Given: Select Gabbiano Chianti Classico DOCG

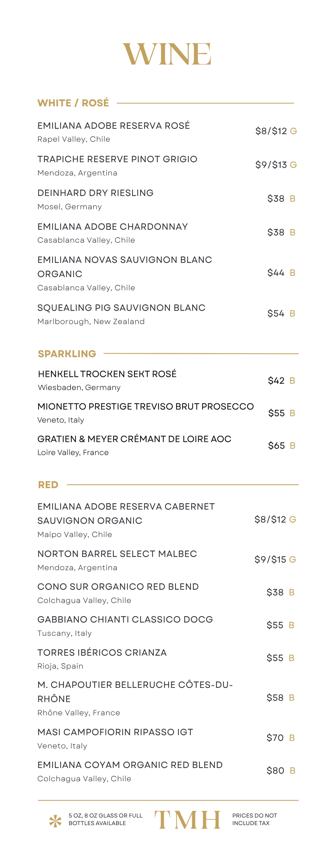Looking at the screenshot, I should point(125,619).
